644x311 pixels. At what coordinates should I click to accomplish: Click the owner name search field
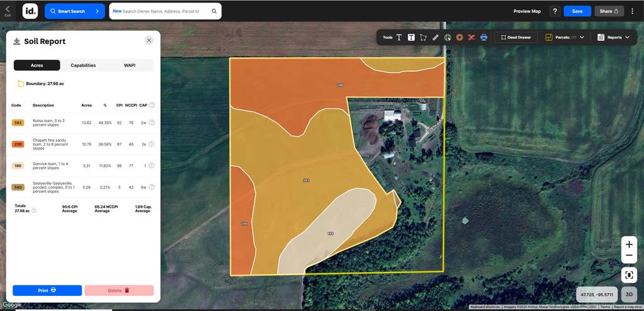[x=165, y=11]
